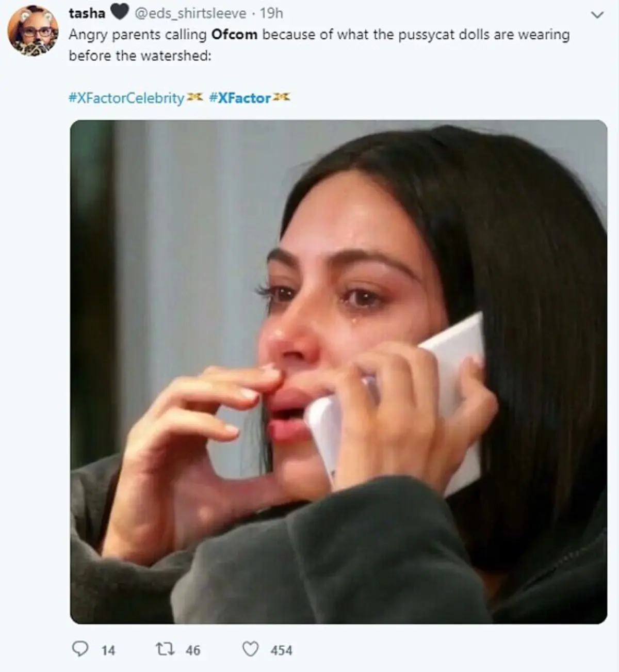This screenshot has height=672, width=619.
Task: Expand the tweet options chevron
Action: [597, 15]
